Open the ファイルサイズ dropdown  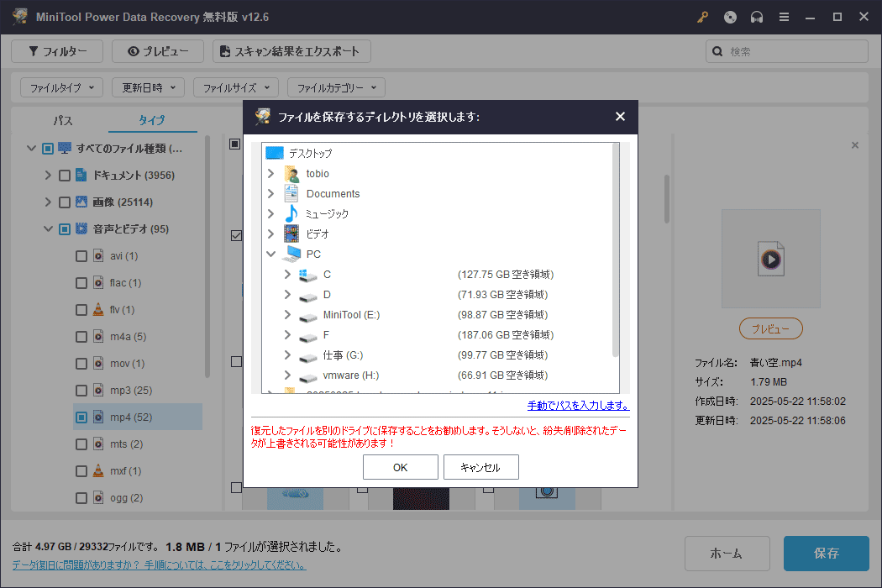tap(236, 87)
